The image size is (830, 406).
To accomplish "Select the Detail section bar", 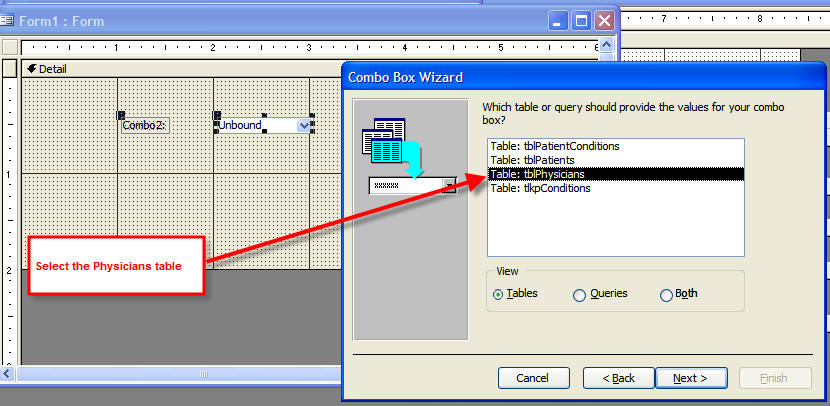I will 180,68.
